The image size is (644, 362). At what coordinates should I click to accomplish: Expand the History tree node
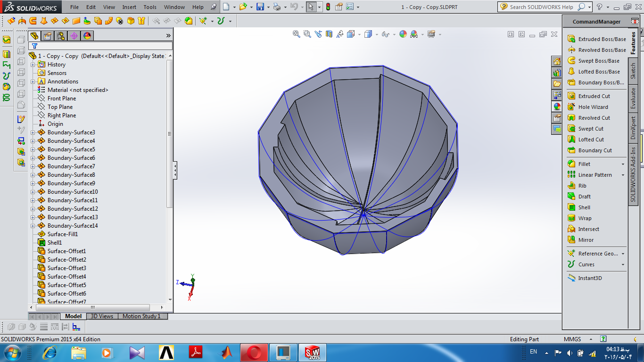click(x=33, y=65)
